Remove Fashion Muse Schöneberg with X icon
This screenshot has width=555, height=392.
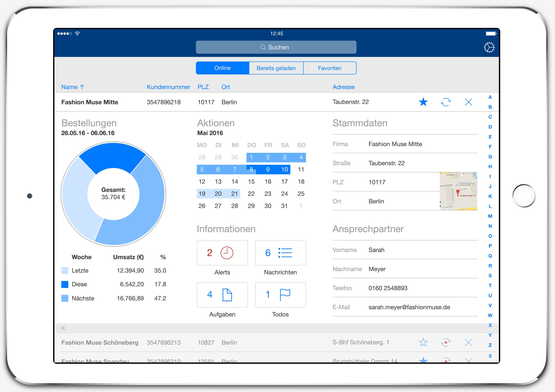468,342
